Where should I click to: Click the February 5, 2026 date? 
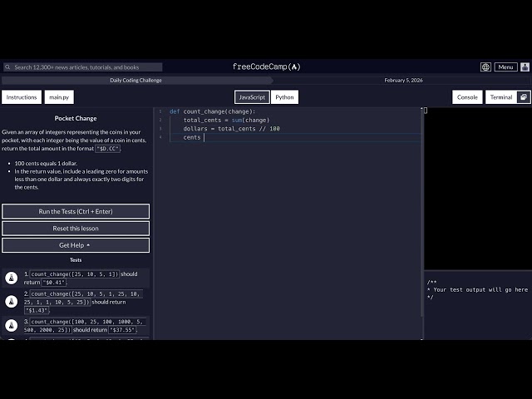tap(403, 81)
